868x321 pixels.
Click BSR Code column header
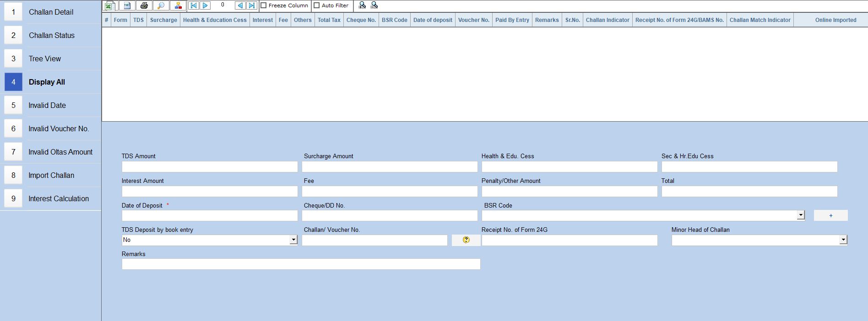point(395,20)
